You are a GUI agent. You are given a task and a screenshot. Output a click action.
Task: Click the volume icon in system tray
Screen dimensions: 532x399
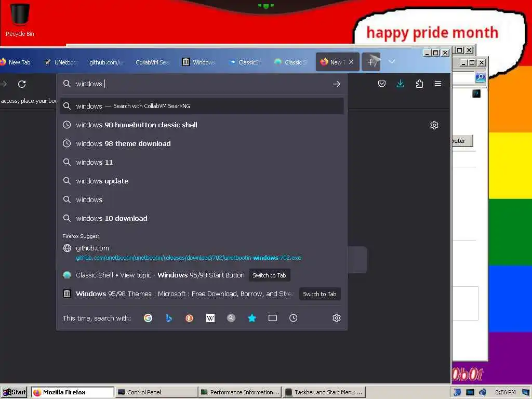(x=483, y=392)
